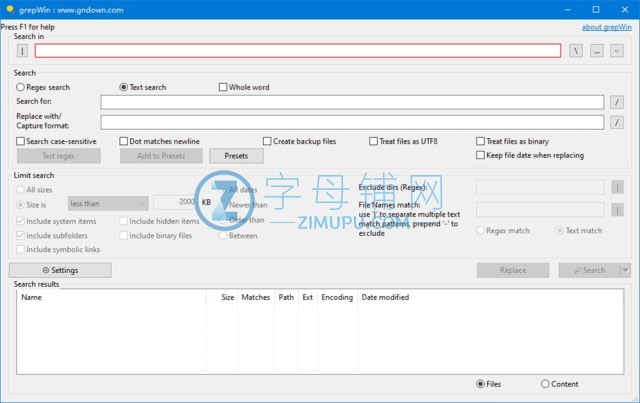This screenshot has width=640, height=403.
Task: Click the '/' button beside Search for field
Action: pyautogui.click(x=617, y=102)
